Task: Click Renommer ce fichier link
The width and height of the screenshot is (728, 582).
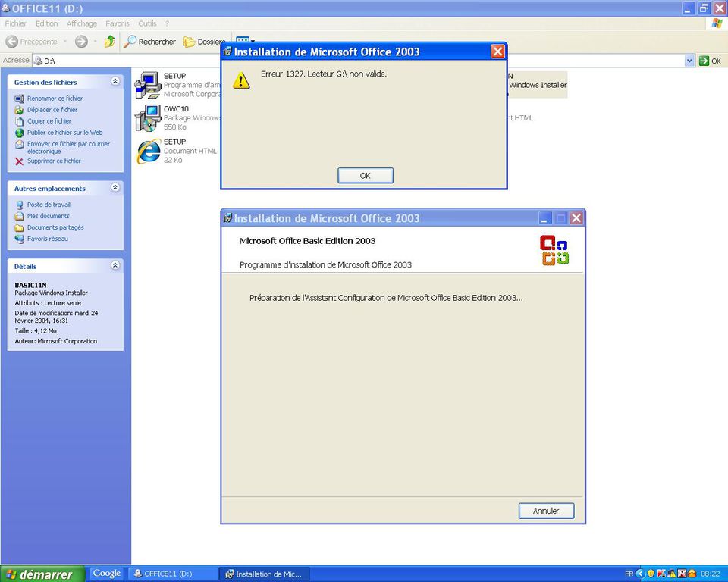Action: (x=55, y=99)
